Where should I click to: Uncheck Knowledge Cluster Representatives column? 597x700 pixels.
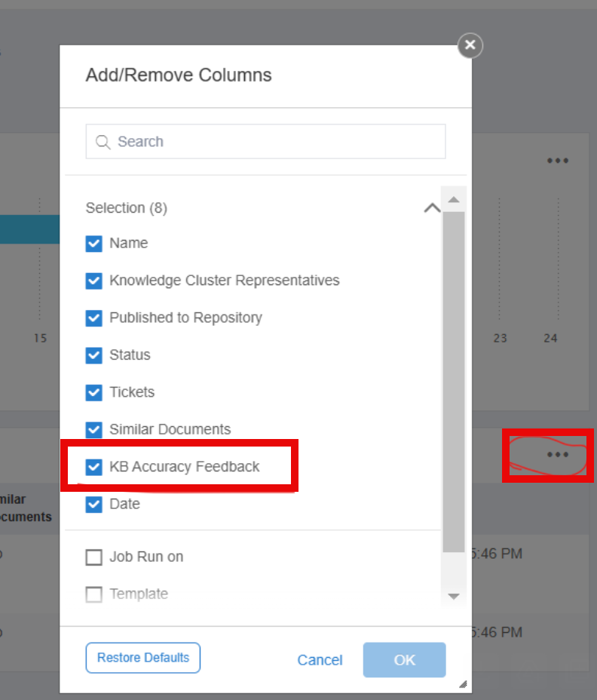[93, 281]
